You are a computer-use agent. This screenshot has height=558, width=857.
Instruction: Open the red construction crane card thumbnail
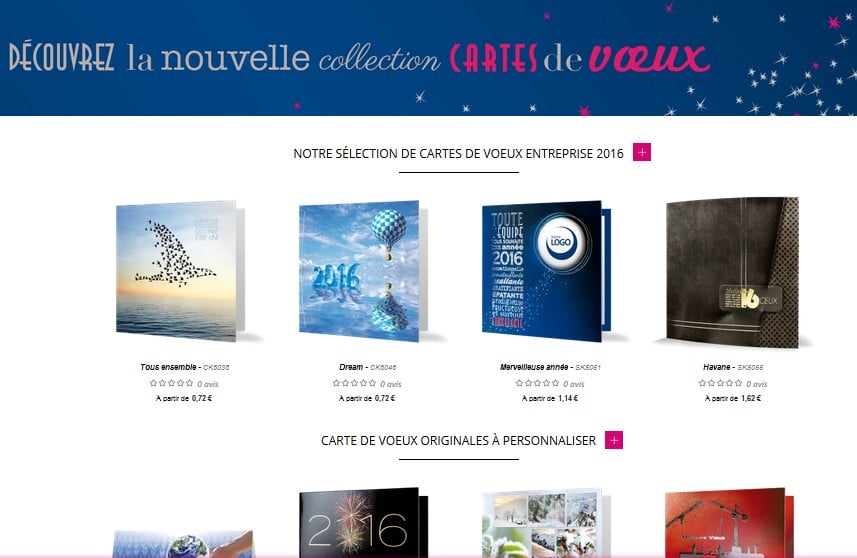(x=729, y=522)
